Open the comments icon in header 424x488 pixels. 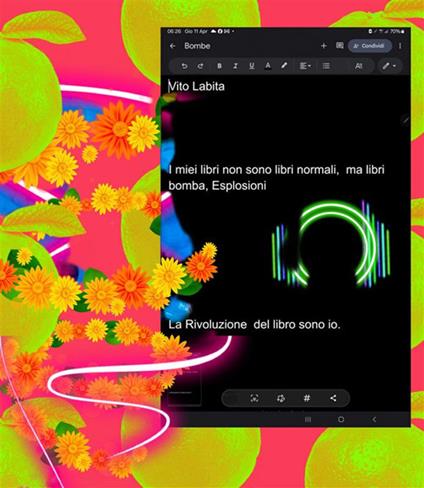point(340,45)
